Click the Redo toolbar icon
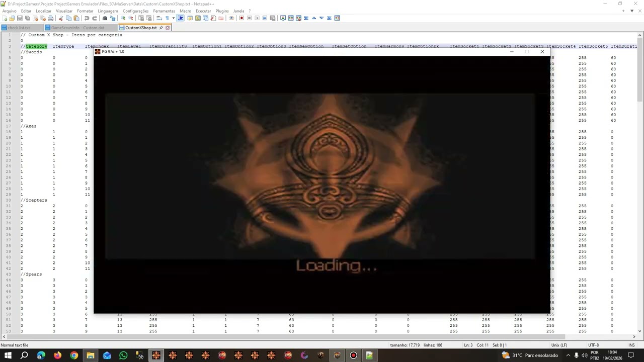Screen dimensions: 644x362 pyautogui.click(x=94, y=18)
